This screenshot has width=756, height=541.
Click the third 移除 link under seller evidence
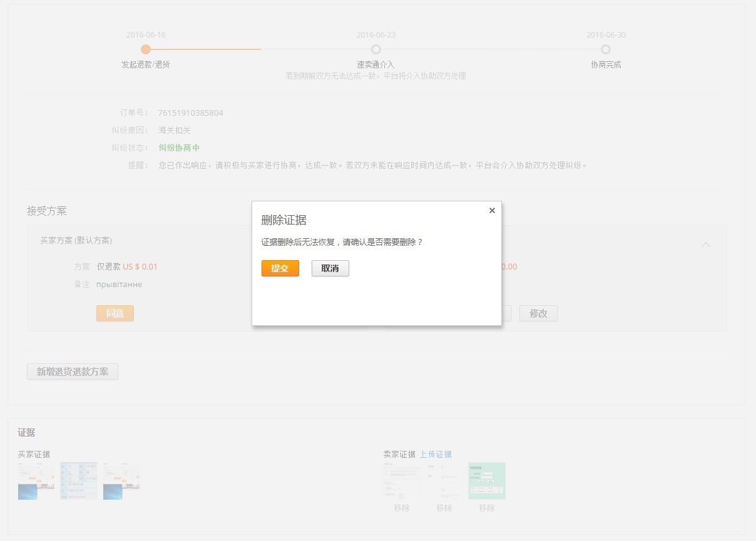(x=487, y=508)
